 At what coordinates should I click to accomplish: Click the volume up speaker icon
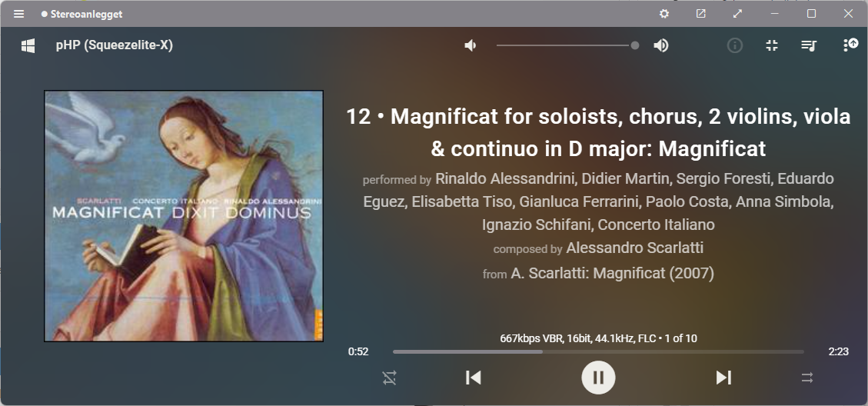(x=661, y=45)
